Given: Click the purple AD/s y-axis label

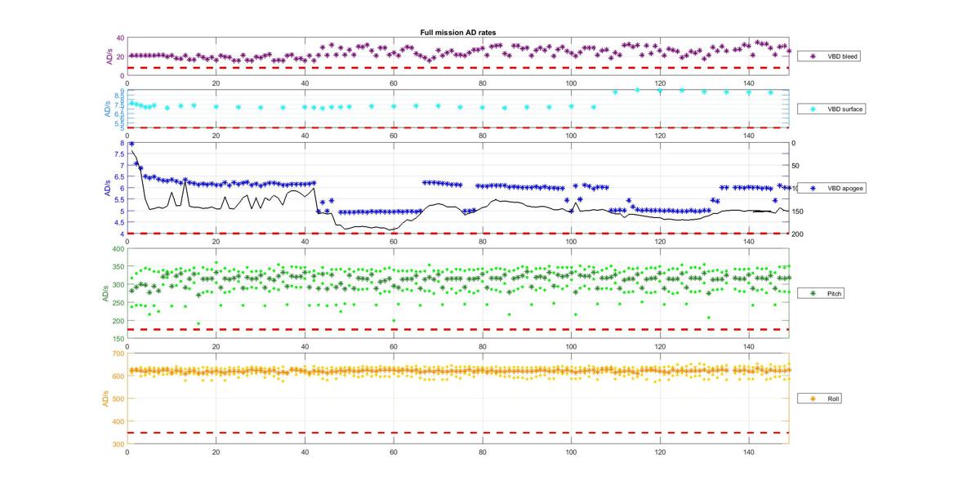Looking at the screenshot, I should (x=109, y=56).
